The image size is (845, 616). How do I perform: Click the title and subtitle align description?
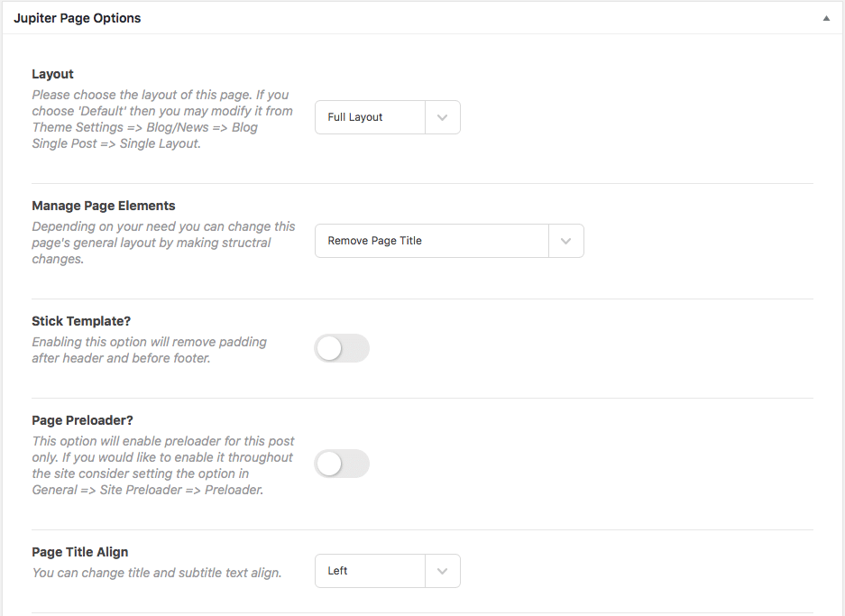click(157, 573)
